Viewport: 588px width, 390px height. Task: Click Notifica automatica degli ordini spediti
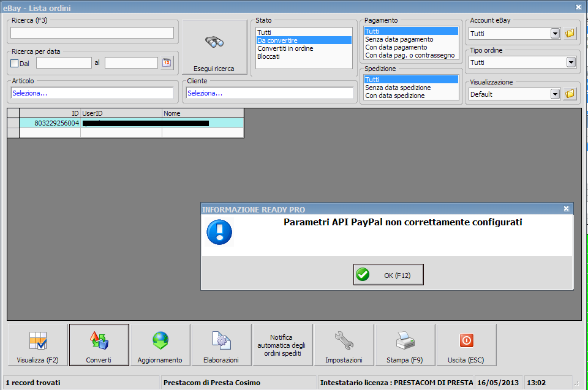tap(283, 345)
